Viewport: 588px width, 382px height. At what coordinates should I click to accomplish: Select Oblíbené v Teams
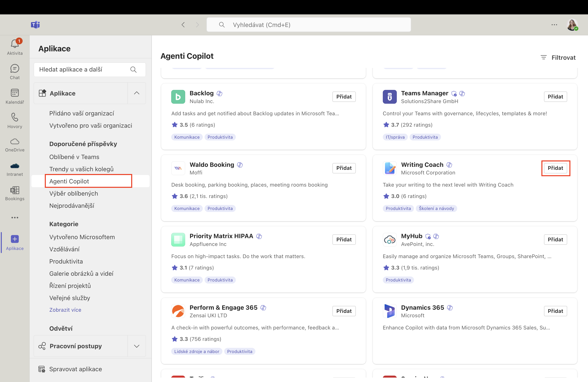74,157
